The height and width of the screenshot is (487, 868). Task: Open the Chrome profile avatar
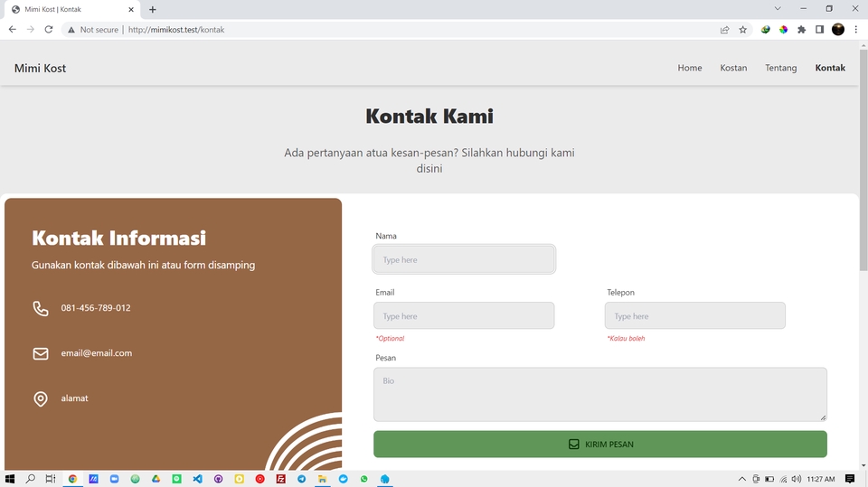click(x=838, y=30)
